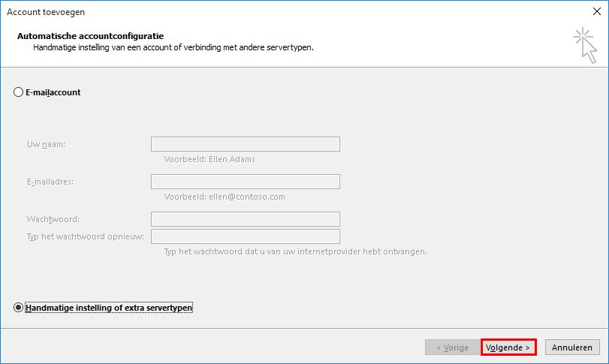Click the Uw naam text field
This screenshot has height=364, width=609.
pos(245,144)
